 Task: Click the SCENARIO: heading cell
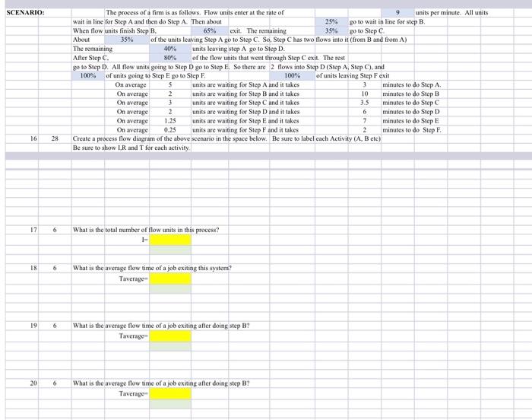coord(25,13)
